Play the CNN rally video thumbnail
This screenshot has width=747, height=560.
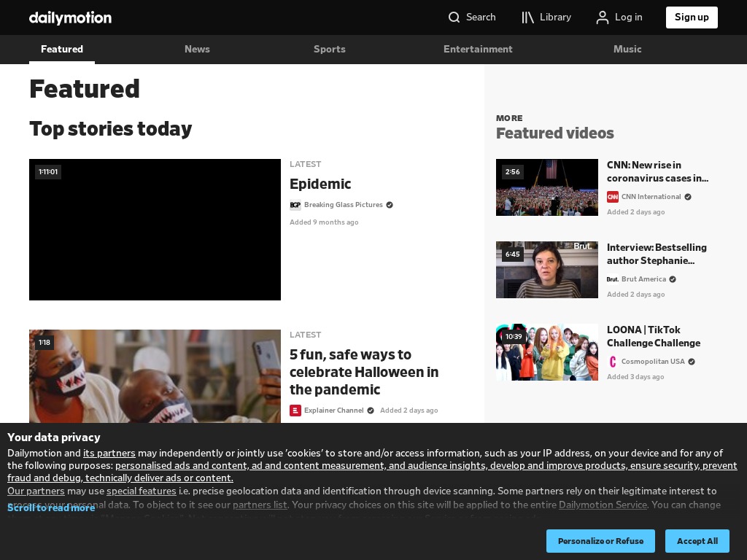click(547, 187)
